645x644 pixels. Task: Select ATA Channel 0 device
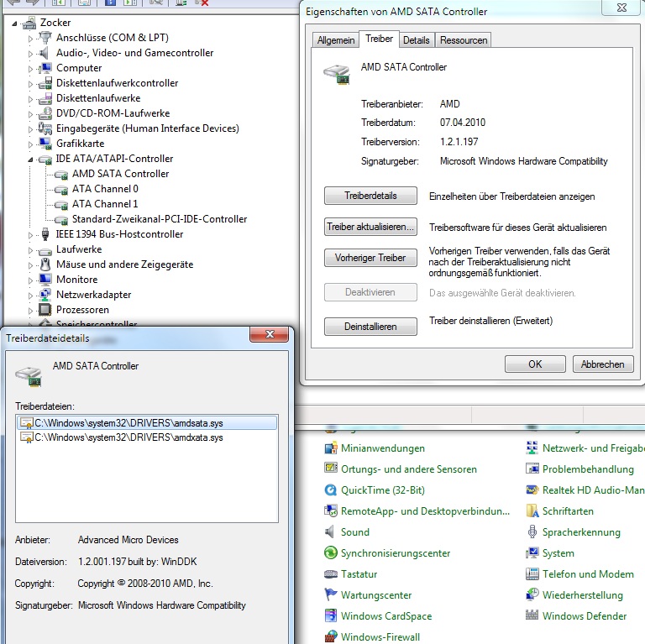(105, 189)
